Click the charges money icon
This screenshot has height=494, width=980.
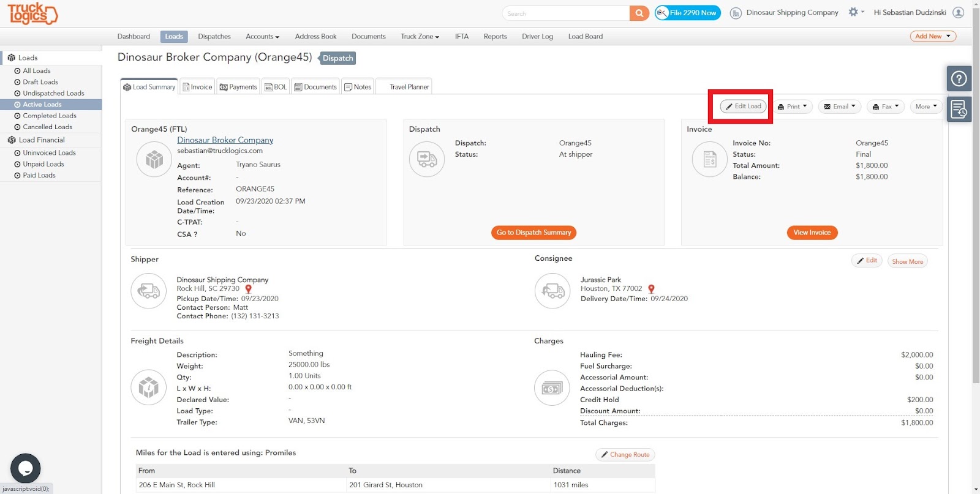552,387
